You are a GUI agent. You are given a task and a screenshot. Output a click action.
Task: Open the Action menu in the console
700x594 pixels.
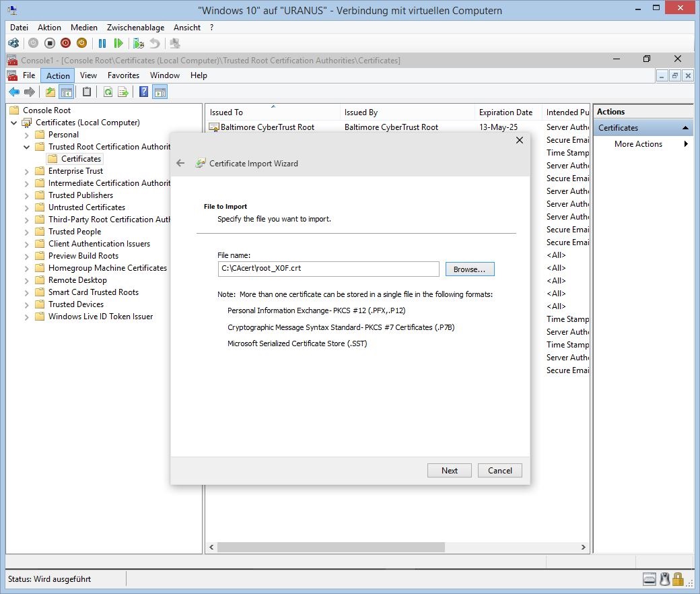point(58,75)
